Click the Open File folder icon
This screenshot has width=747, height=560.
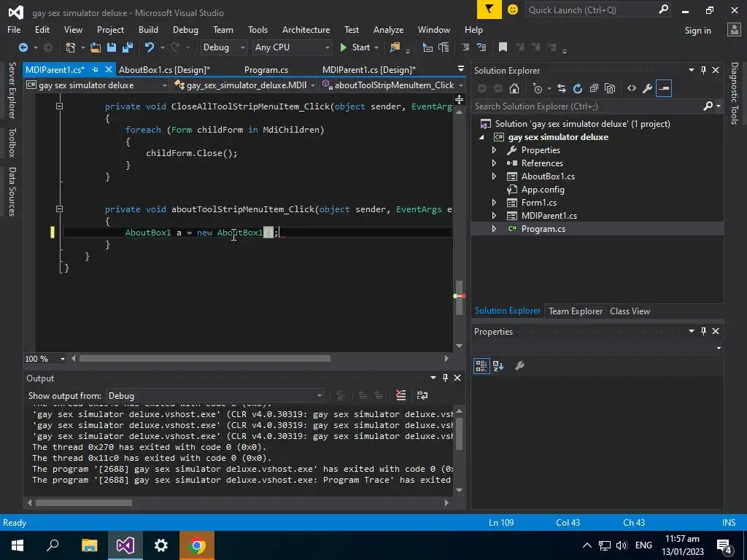tap(96, 47)
